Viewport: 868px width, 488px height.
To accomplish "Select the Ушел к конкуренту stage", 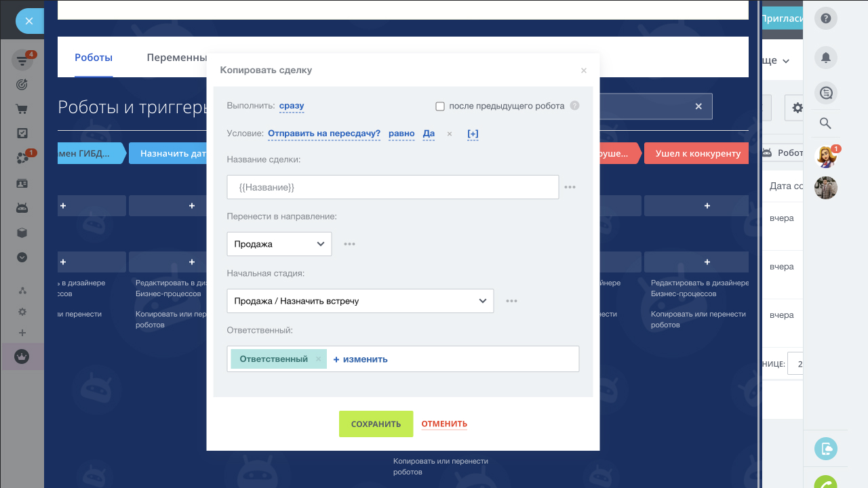I will 696,153.
